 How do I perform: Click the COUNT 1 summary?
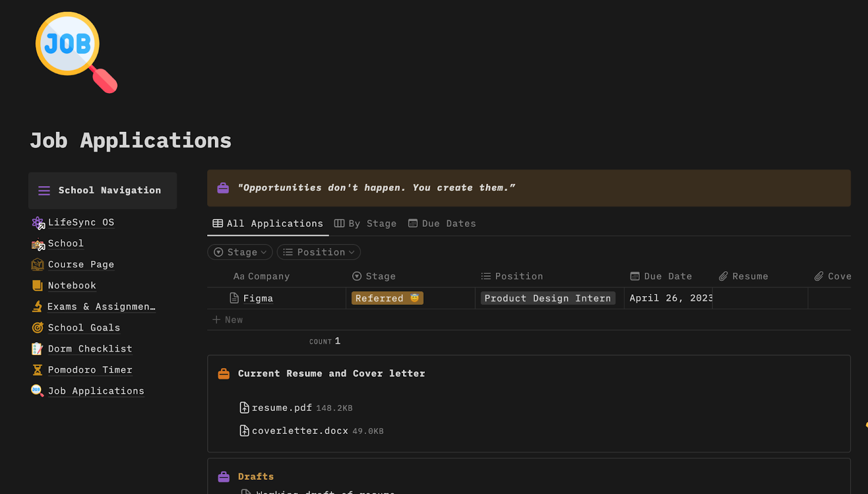325,341
